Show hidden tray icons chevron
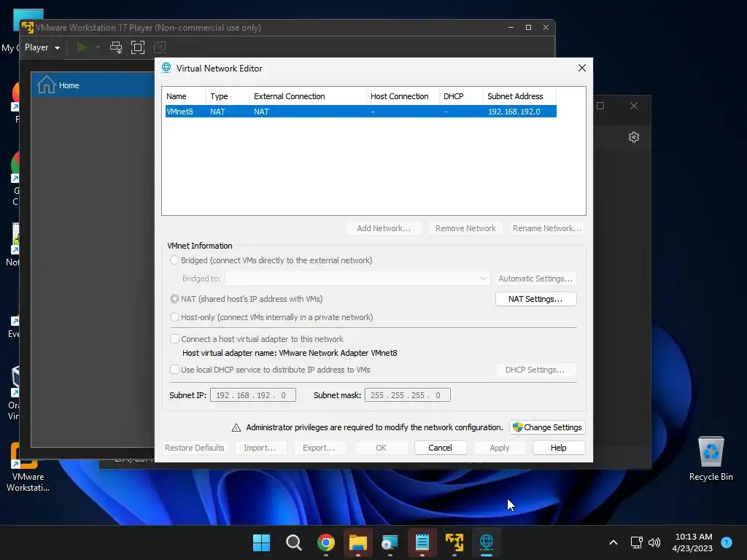The height and width of the screenshot is (560, 747). (x=614, y=542)
